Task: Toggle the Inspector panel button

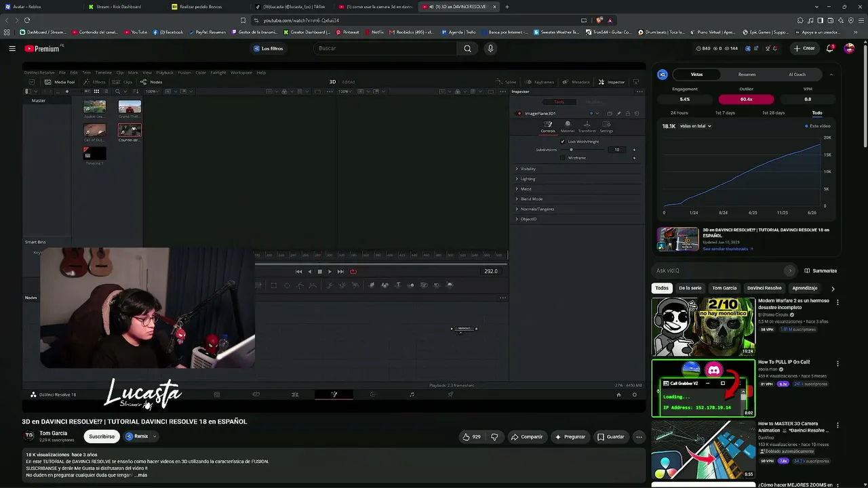Action: click(x=612, y=82)
